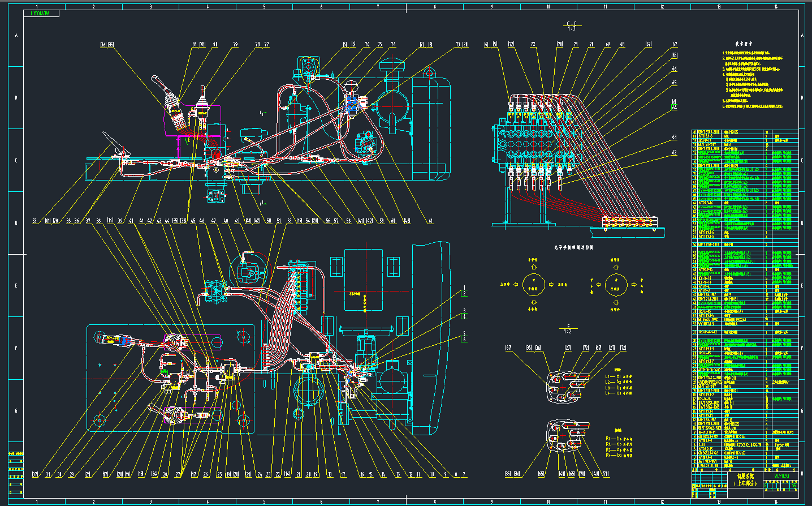Select part callout 69 in the C-C view

pos(608,44)
